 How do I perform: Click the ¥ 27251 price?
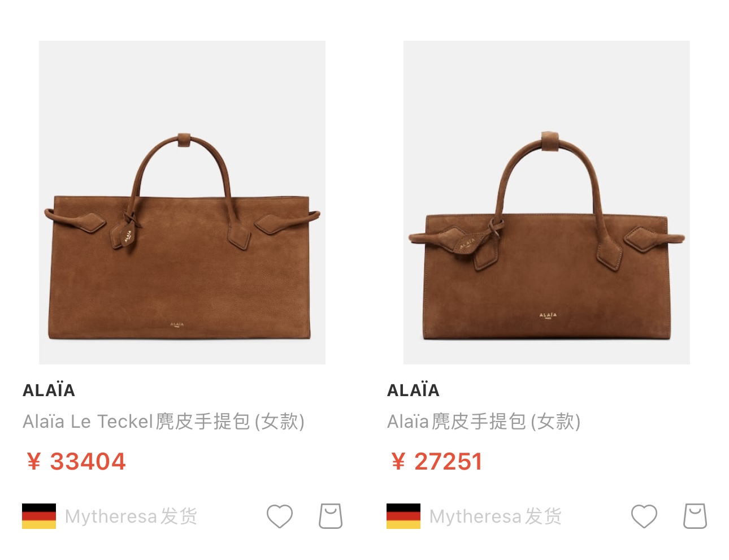pos(437,462)
